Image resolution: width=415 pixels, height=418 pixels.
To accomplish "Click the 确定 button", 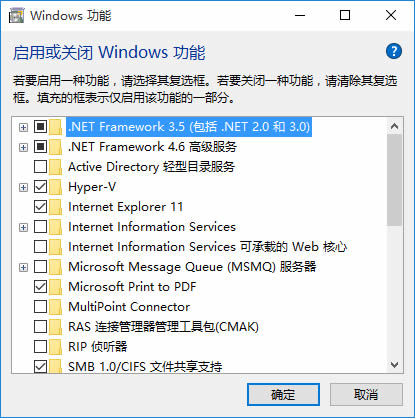I will pos(283,395).
